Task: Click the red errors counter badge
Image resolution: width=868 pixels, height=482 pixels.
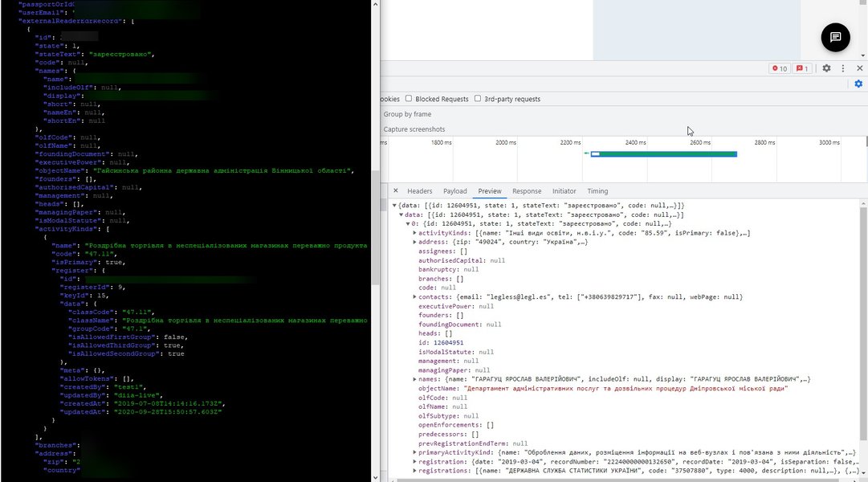Action: 779,68
